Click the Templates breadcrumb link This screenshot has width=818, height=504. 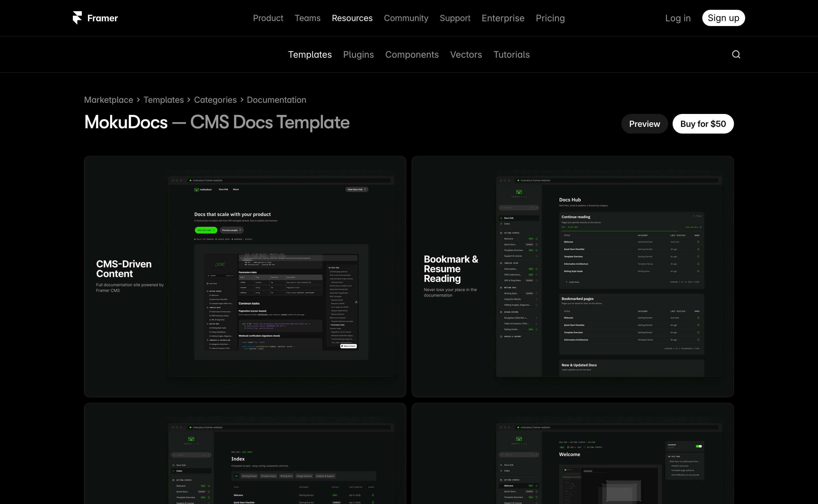pyautogui.click(x=164, y=100)
